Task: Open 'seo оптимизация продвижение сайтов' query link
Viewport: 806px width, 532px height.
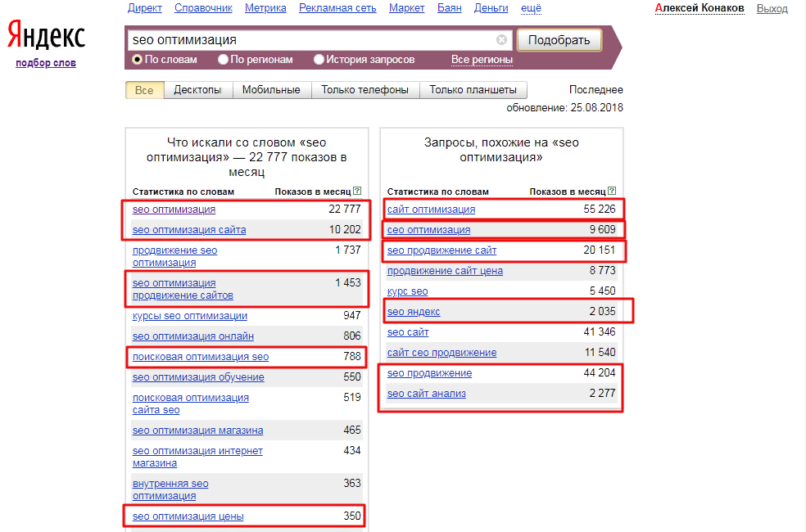Action: (x=183, y=289)
